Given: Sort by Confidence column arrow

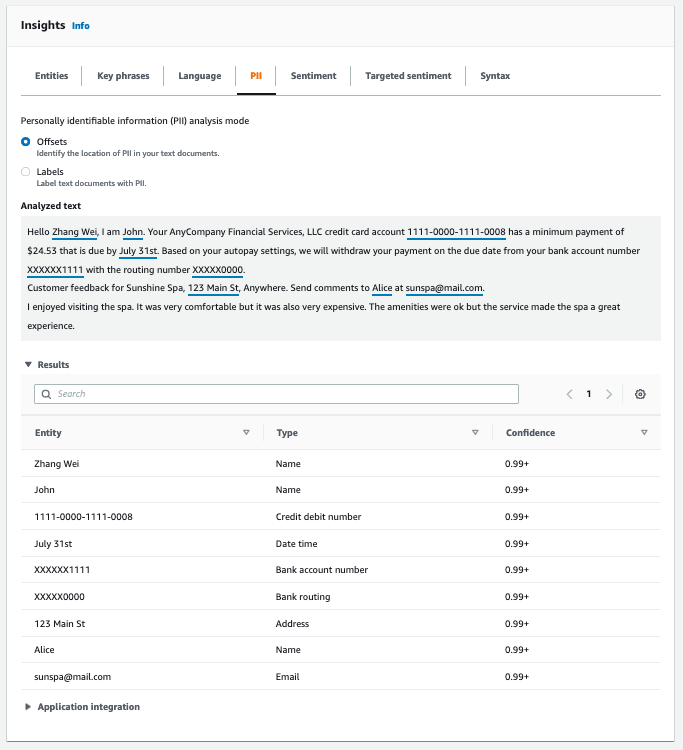Looking at the screenshot, I should (x=644, y=433).
